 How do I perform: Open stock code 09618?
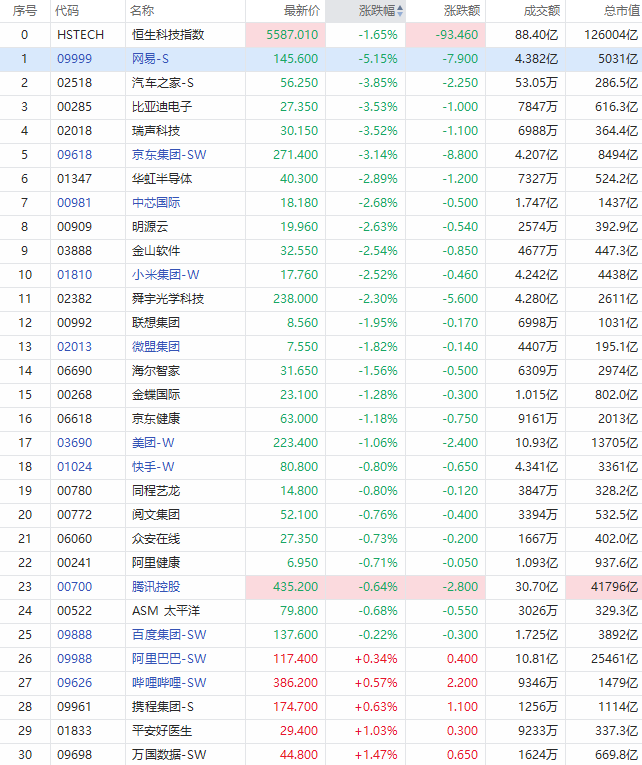pyautogui.click(x=75, y=155)
